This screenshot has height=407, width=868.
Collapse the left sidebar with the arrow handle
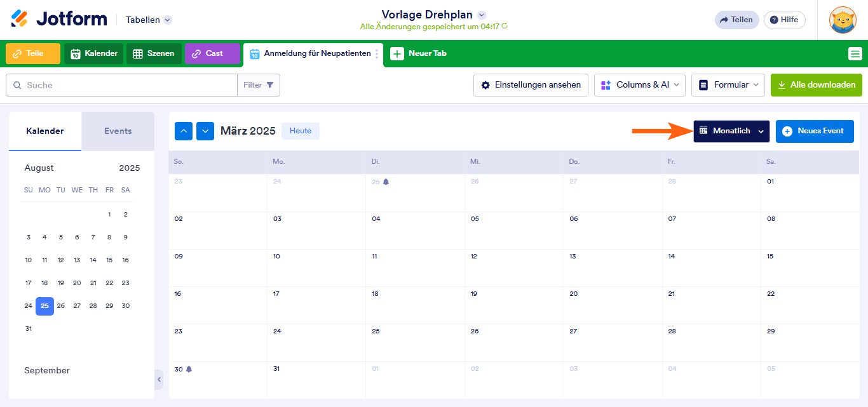pyautogui.click(x=159, y=380)
